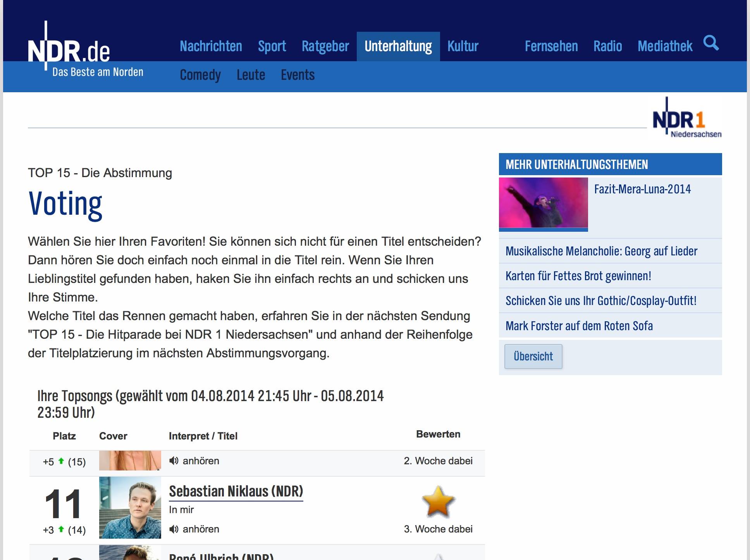Screen dimensions: 750x560
Task: Open the search magnifier icon
Action: coord(711,43)
